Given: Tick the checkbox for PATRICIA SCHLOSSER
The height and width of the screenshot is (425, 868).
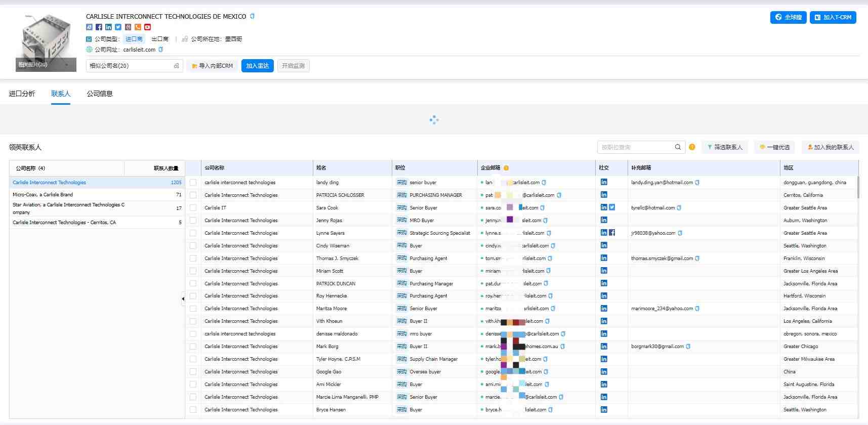Looking at the screenshot, I should [x=193, y=195].
